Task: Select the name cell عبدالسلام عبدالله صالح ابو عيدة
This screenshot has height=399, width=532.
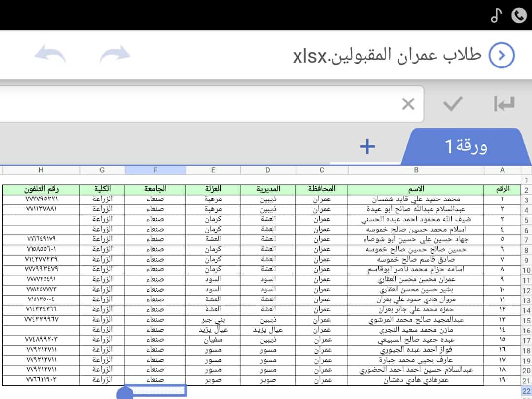Action: pyautogui.click(x=416, y=209)
